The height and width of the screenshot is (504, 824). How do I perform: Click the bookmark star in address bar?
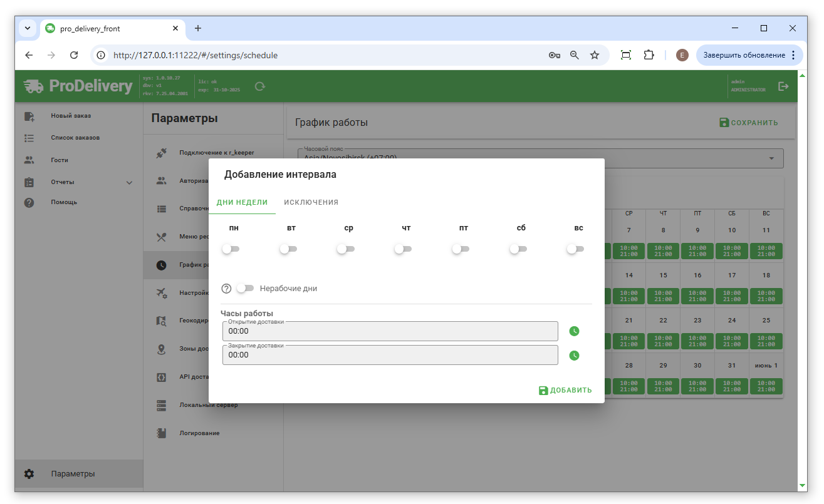(x=595, y=55)
